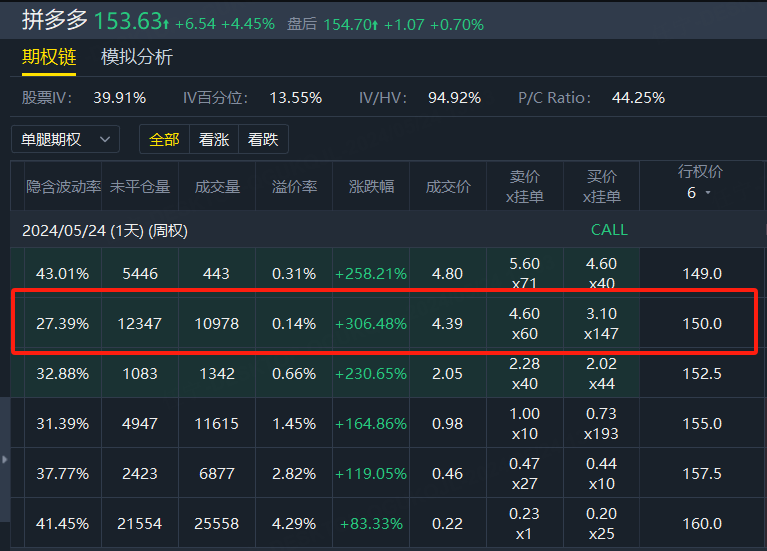Open the 单腿期权 dropdown

65,139
